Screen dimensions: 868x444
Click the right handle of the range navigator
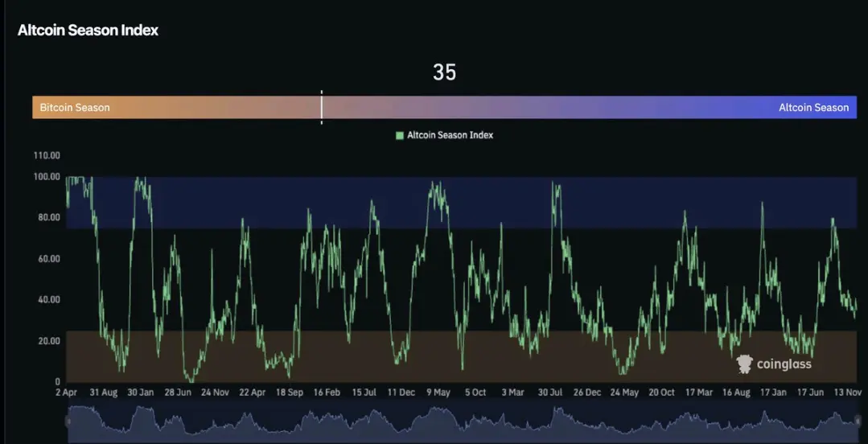tap(857, 421)
